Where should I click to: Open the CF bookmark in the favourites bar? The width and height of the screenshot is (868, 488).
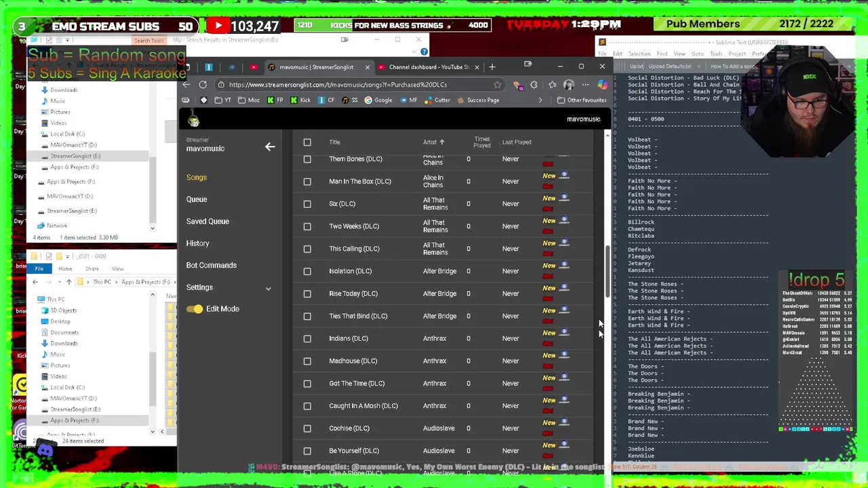pyautogui.click(x=326, y=100)
